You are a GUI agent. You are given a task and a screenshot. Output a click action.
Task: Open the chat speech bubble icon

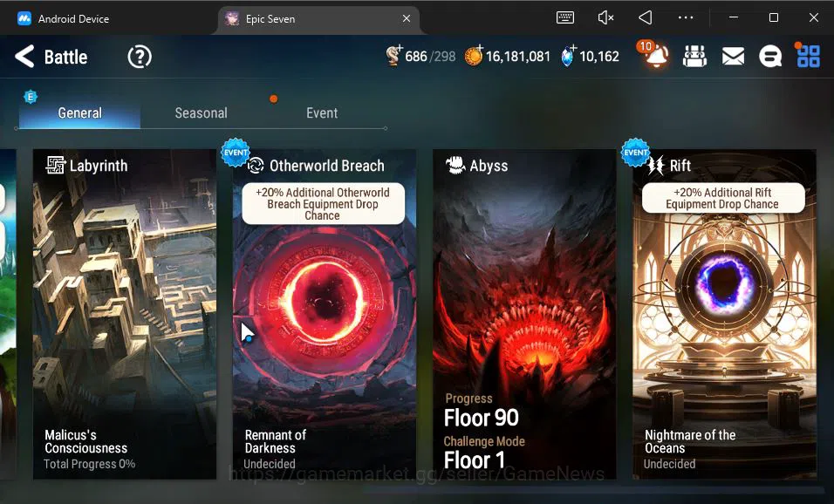click(x=770, y=57)
